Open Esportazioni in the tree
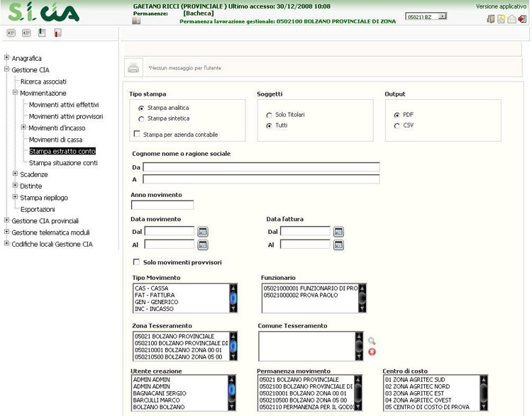The image size is (532, 416). pos(38,209)
